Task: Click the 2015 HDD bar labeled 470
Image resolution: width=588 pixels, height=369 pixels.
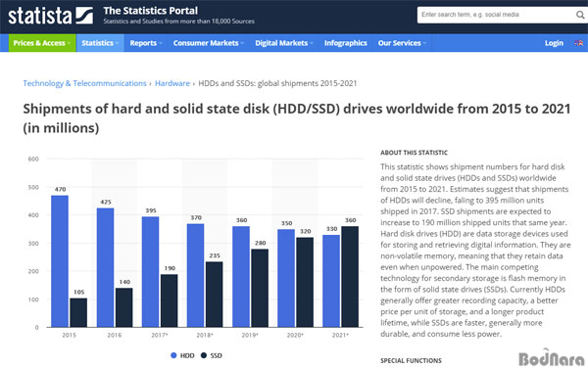Action: (60, 261)
